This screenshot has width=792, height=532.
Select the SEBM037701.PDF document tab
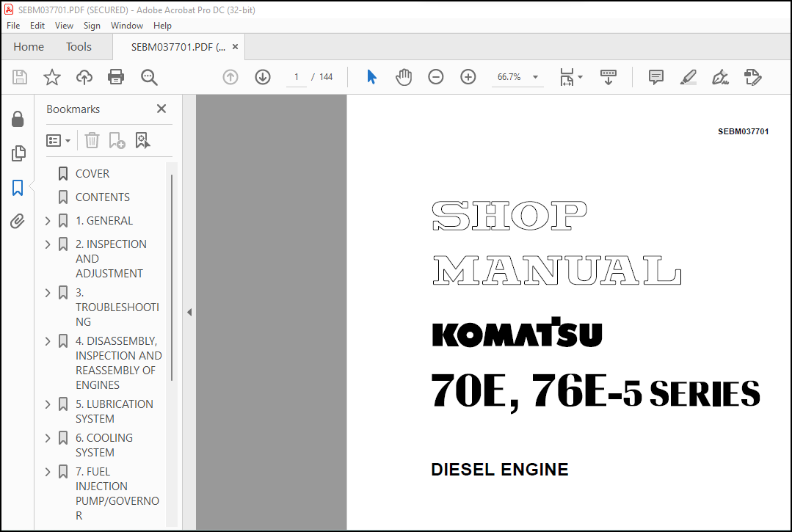point(178,47)
